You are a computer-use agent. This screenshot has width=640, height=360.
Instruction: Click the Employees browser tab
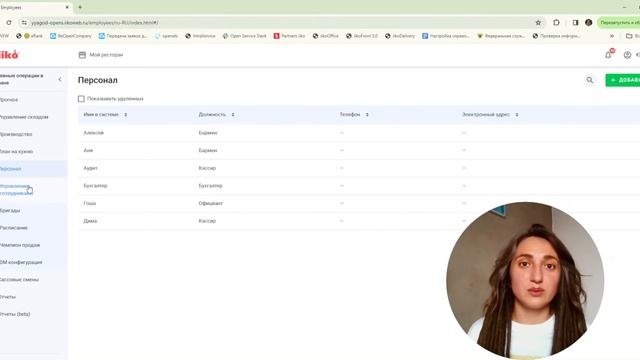(x=35, y=7)
